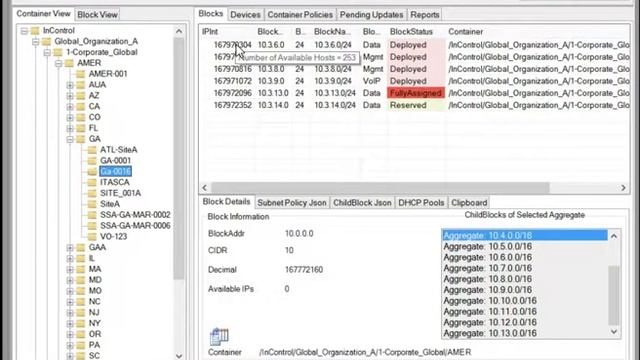
Task: Select Aggregate: 10.10.0.0/16 in list
Action: (x=525, y=301)
